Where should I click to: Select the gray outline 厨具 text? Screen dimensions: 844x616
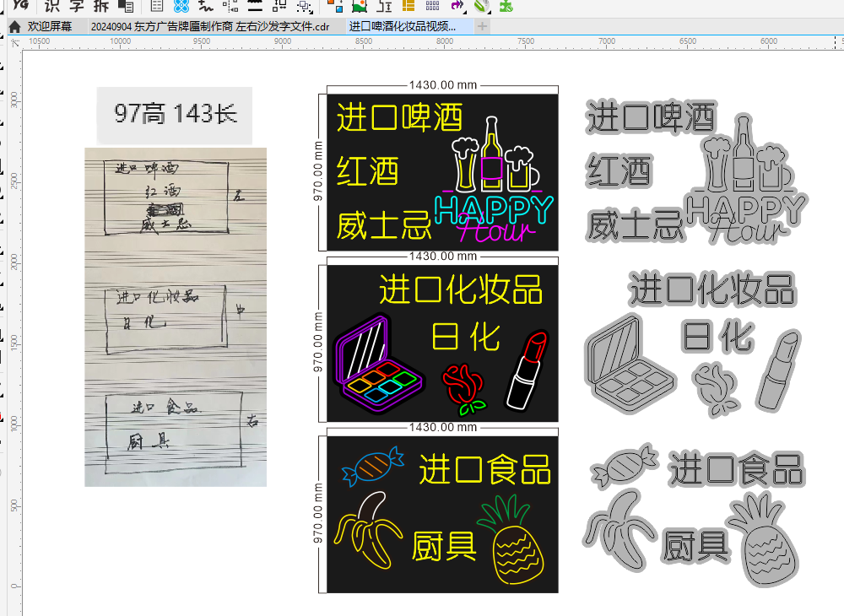click(x=695, y=546)
